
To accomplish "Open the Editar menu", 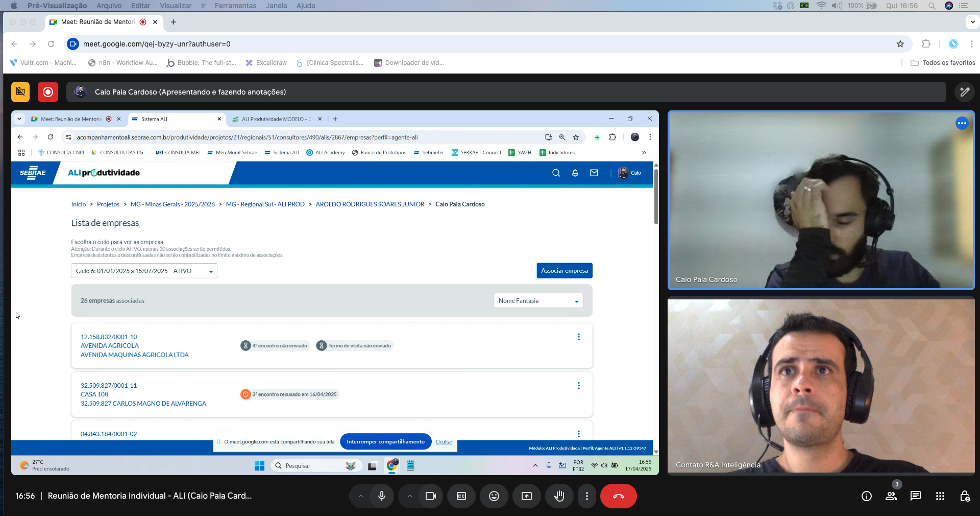I will 140,6.
